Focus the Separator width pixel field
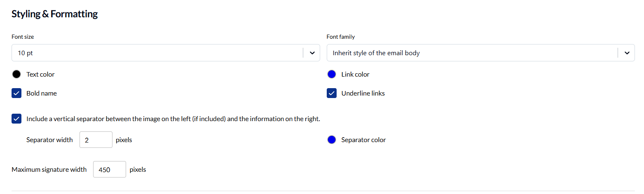The image size is (644, 194). (96, 140)
